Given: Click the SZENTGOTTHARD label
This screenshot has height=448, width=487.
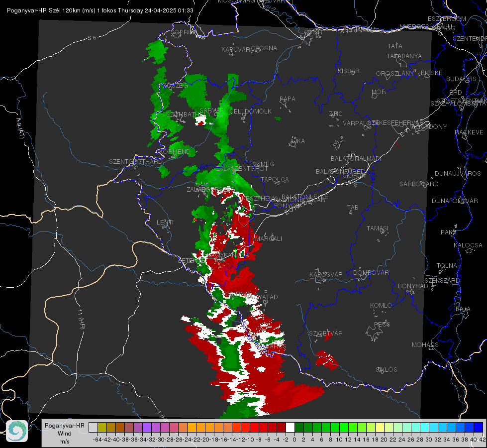Looking at the screenshot, I should coord(136,162).
